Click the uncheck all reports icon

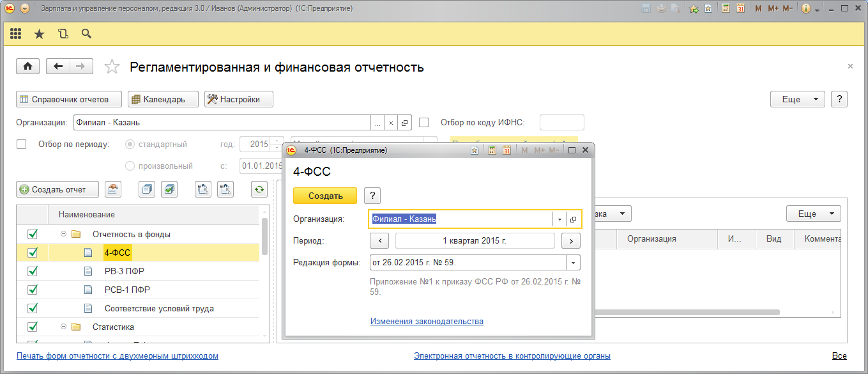[x=147, y=189]
